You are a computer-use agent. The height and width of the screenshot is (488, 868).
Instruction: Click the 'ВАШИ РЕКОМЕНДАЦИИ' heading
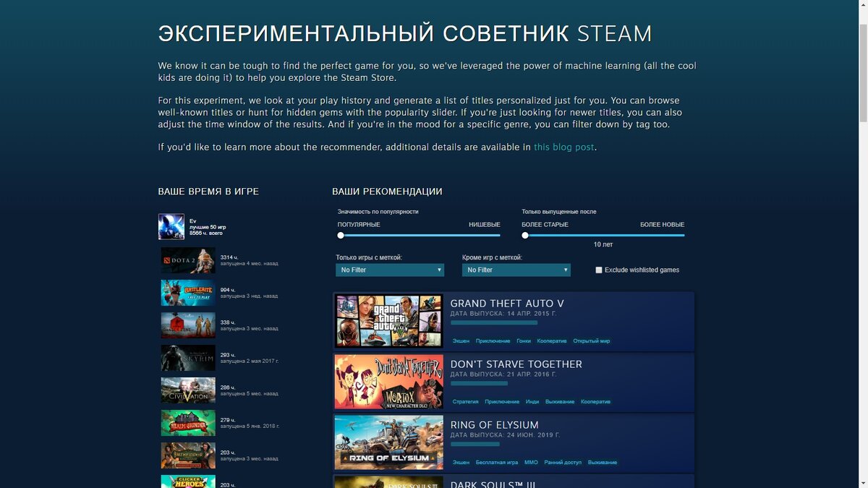(387, 192)
